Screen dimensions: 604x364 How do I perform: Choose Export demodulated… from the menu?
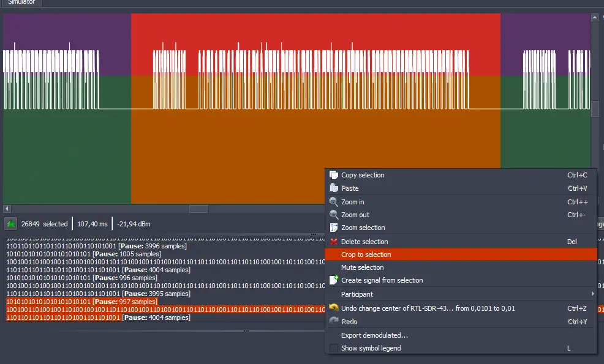point(374,335)
